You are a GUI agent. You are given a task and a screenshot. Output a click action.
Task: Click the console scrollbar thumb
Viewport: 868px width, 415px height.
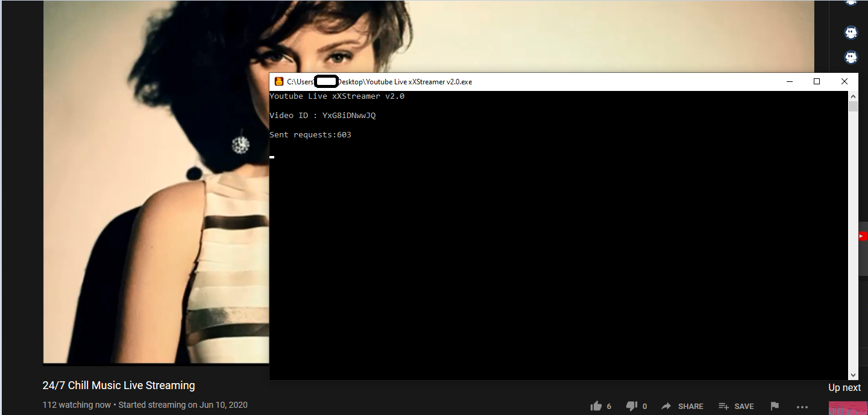click(853, 107)
